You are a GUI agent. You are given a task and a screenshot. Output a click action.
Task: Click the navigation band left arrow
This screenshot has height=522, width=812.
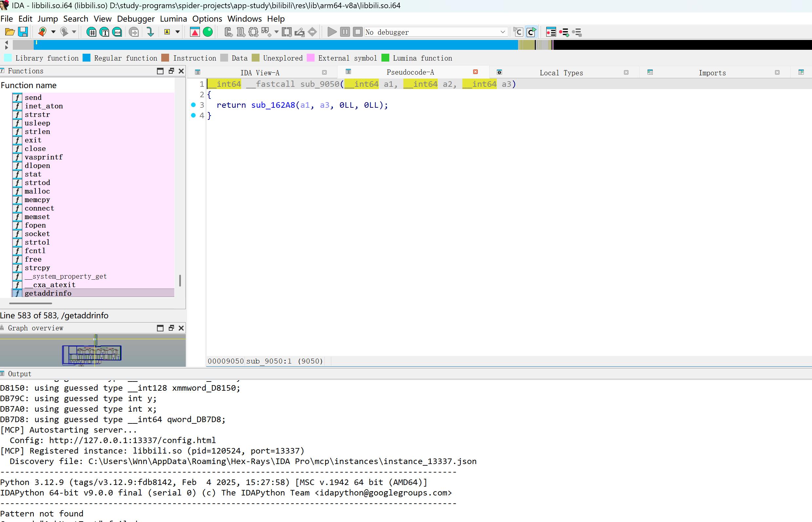click(6, 42)
